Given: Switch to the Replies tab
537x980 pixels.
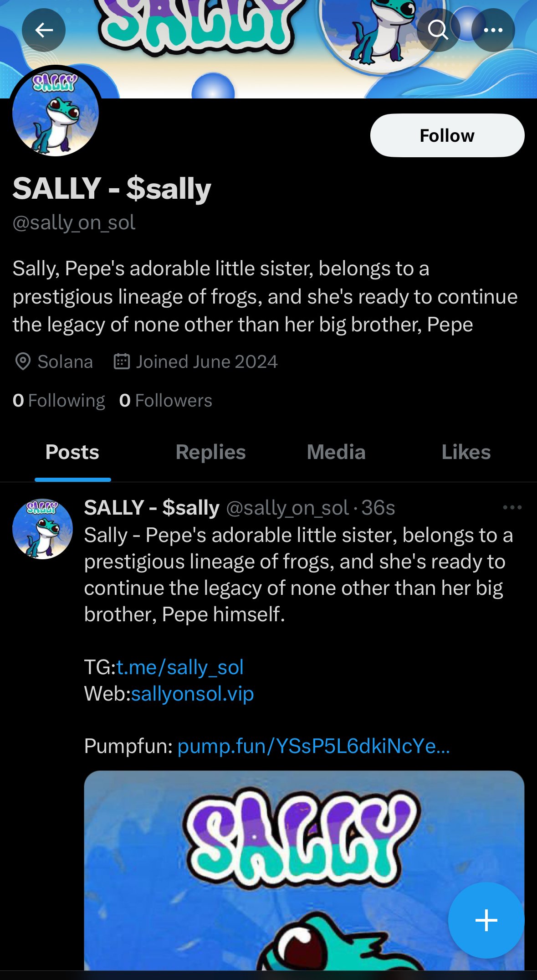Looking at the screenshot, I should (x=210, y=452).
